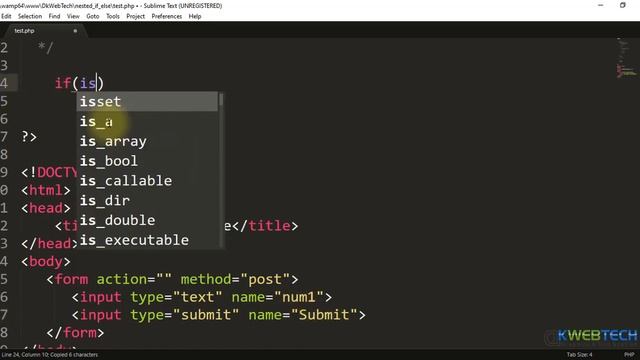This screenshot has height=360, width=640.
Task: Click the <body> tag line
Action: [x=46, y=261]
